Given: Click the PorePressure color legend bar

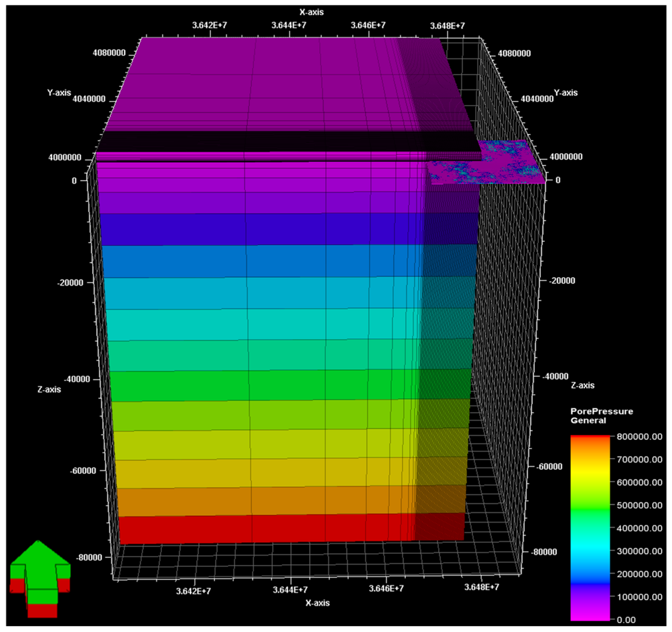Looking at the screenshot, I should (590, 528).
